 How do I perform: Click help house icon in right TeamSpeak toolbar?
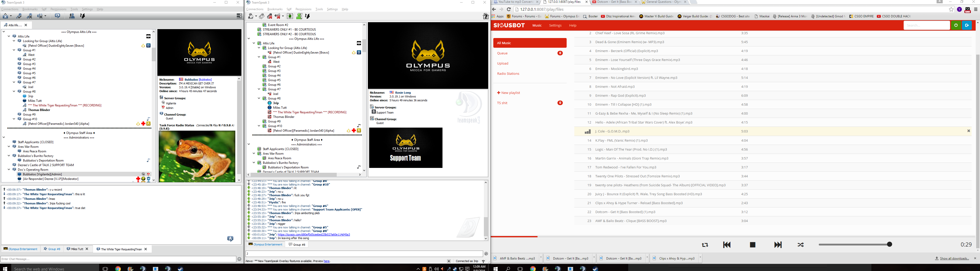point(486,16)
